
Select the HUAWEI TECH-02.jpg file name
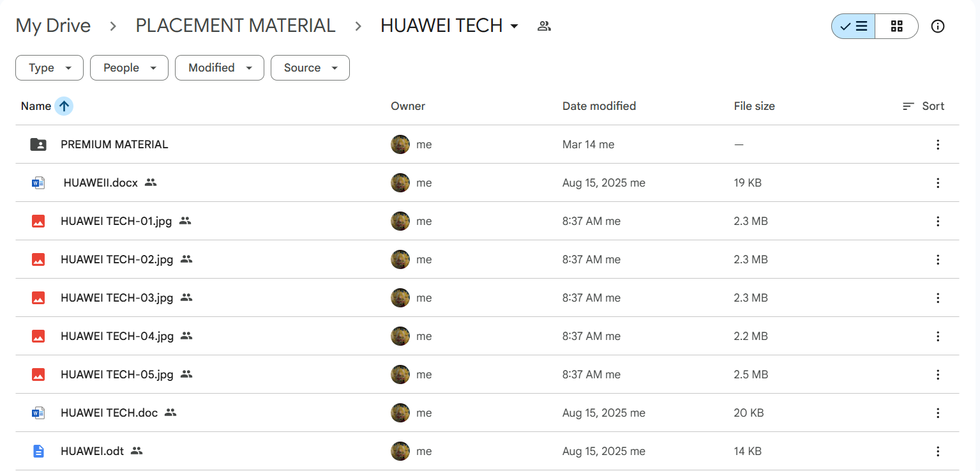(117, 259)
